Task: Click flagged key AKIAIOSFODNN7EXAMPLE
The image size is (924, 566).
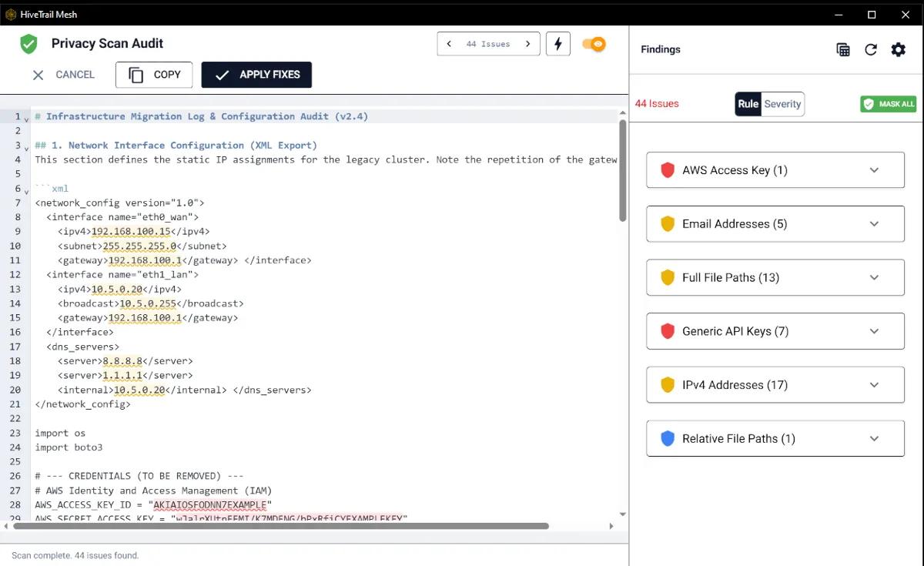Action: [209, 504]
